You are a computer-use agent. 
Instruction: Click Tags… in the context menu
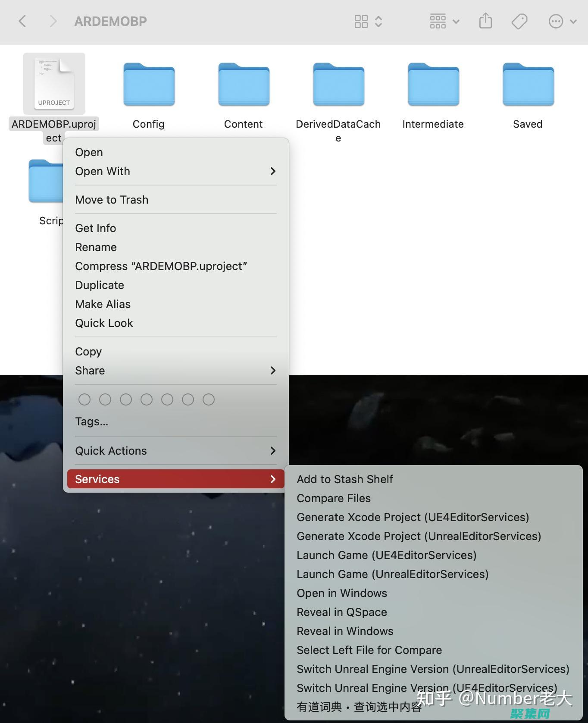[92, 421]
